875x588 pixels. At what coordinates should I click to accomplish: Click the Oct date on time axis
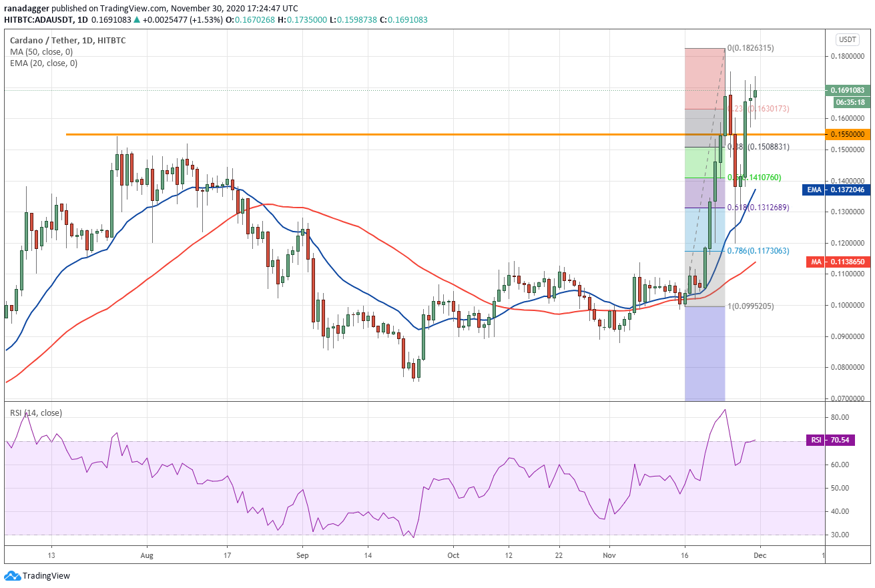pos(453,555)
